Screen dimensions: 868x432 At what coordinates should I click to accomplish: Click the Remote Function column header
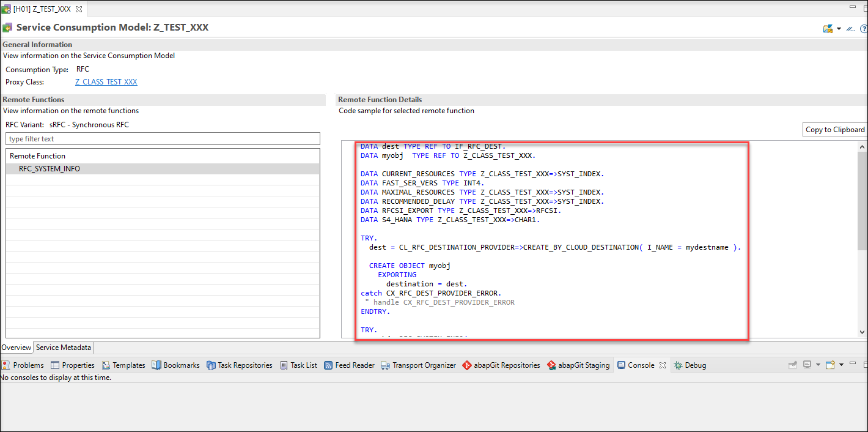[x=37, y=156]
